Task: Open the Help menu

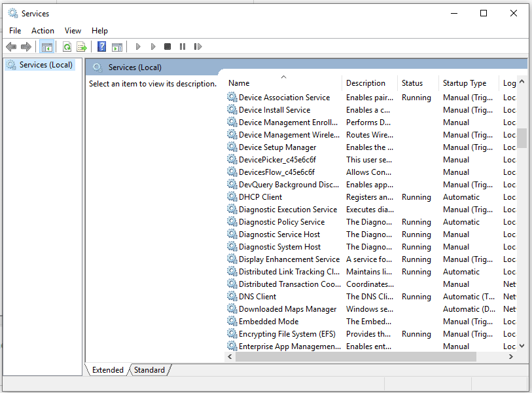Action: point(99,31)
